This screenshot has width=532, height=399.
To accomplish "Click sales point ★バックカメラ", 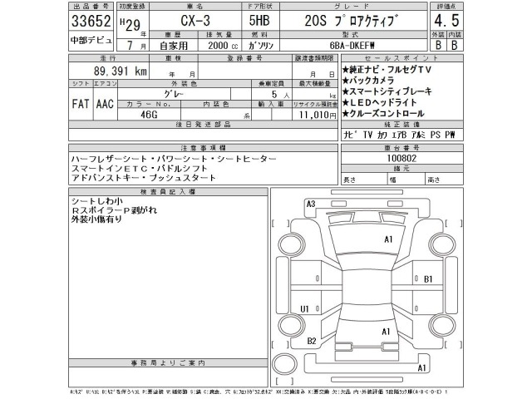I will point(368,81).
